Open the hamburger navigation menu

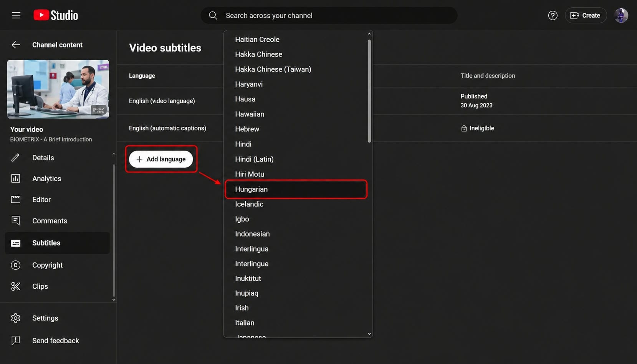[16, 15]
